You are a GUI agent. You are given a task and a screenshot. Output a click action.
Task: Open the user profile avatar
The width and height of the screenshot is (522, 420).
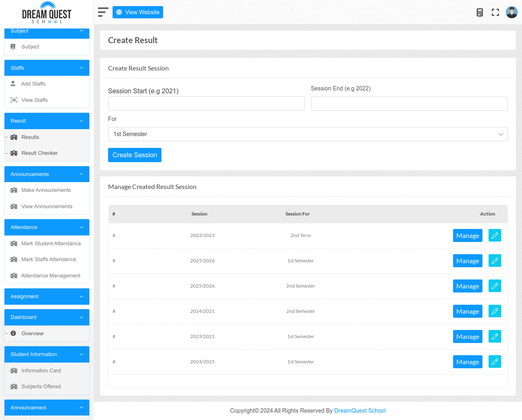point(512,12)
